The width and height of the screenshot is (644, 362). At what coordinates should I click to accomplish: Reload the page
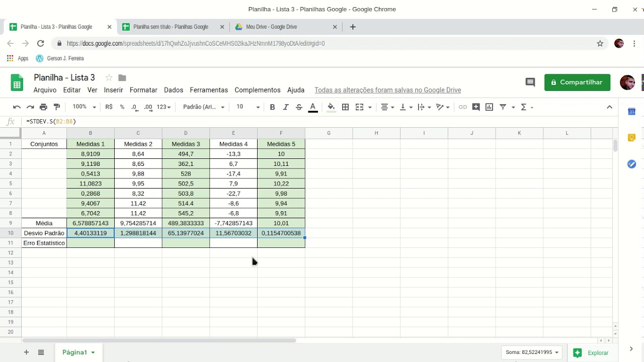[x=41, y=44]
